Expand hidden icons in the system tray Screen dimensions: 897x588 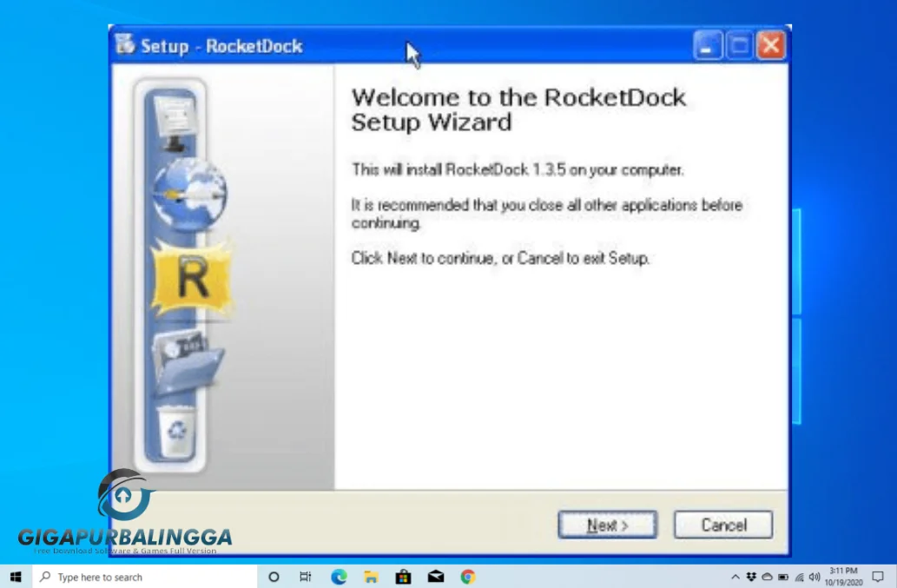tap(736, 577)
